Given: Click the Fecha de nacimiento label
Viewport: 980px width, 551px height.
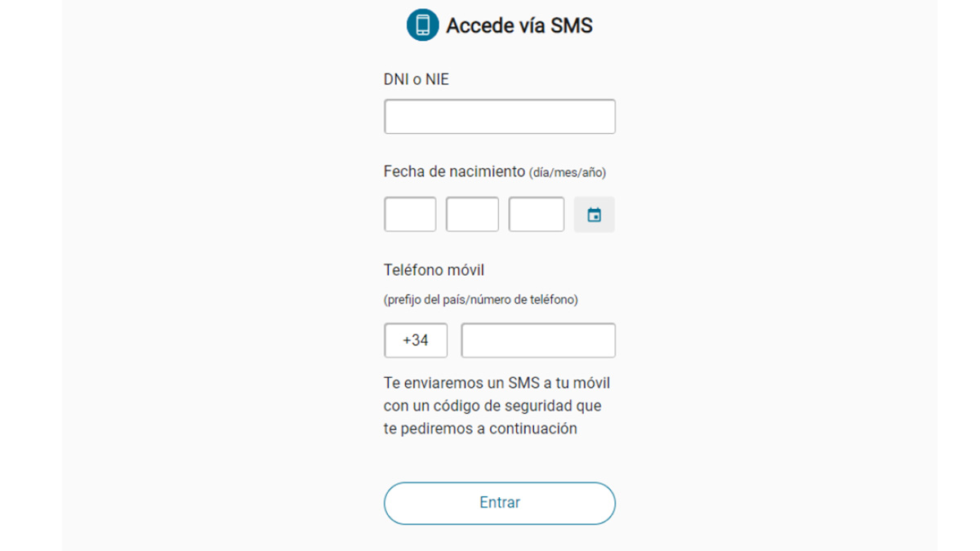Looking at the screenshot, I should coord(454,171).
